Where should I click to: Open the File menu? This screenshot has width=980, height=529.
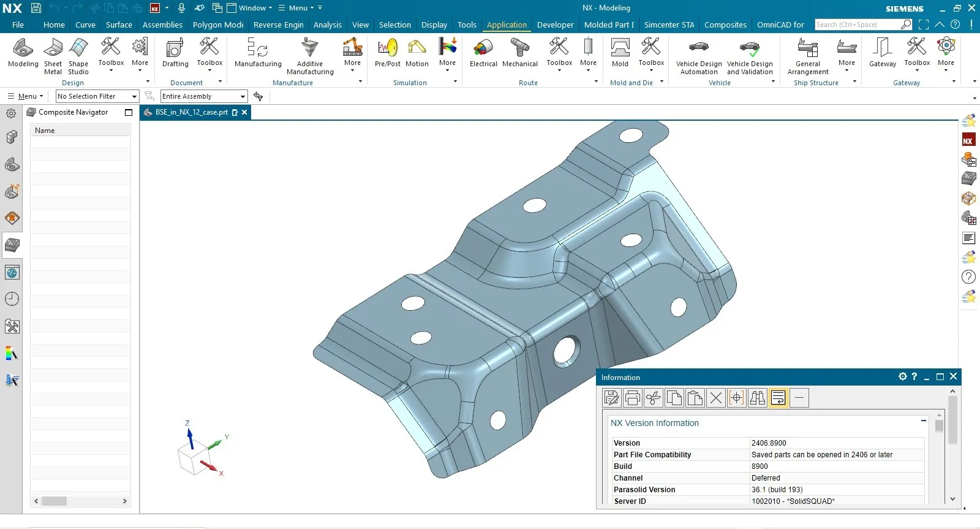click(18, 25)
